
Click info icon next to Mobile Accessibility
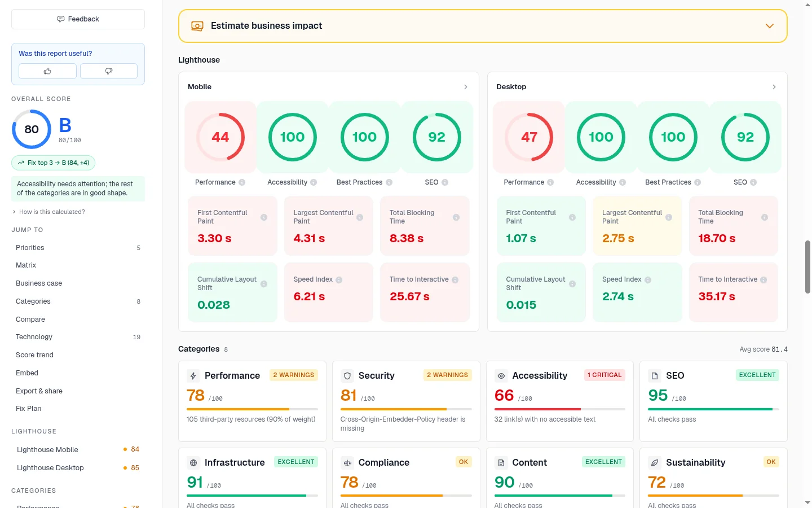(314, 182)
